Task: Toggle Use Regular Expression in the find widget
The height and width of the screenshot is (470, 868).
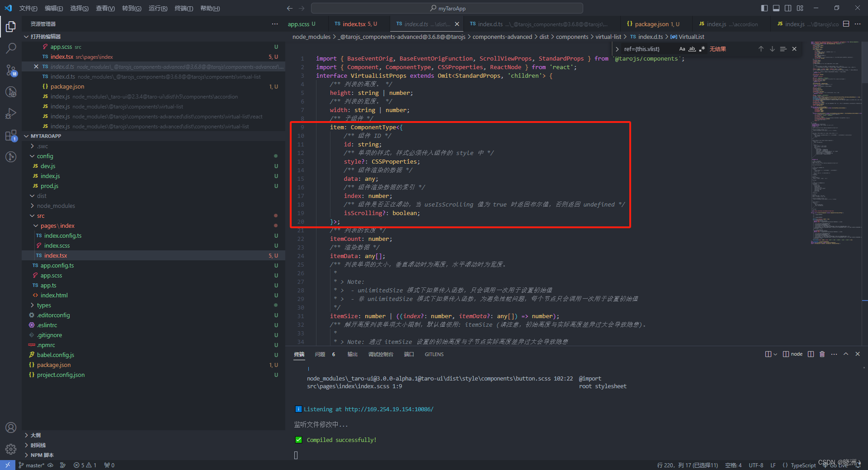Action: [x=702, y=49]
